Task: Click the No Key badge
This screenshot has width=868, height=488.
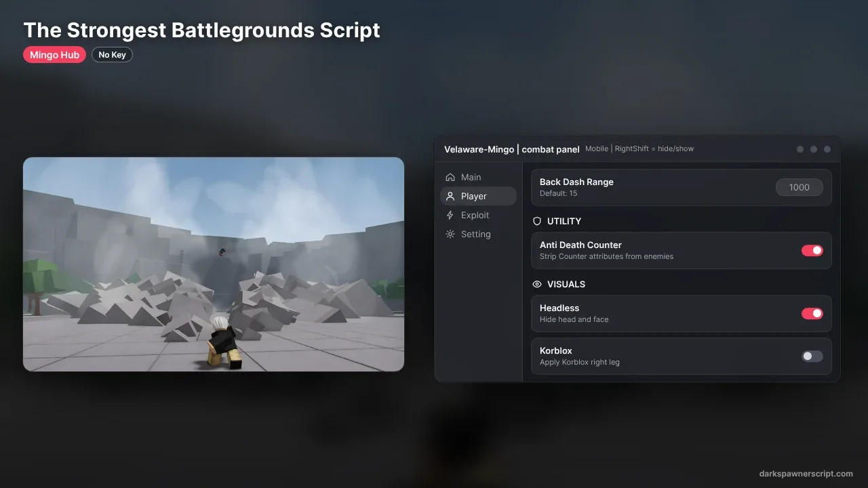Action: [x=112, y=55]
